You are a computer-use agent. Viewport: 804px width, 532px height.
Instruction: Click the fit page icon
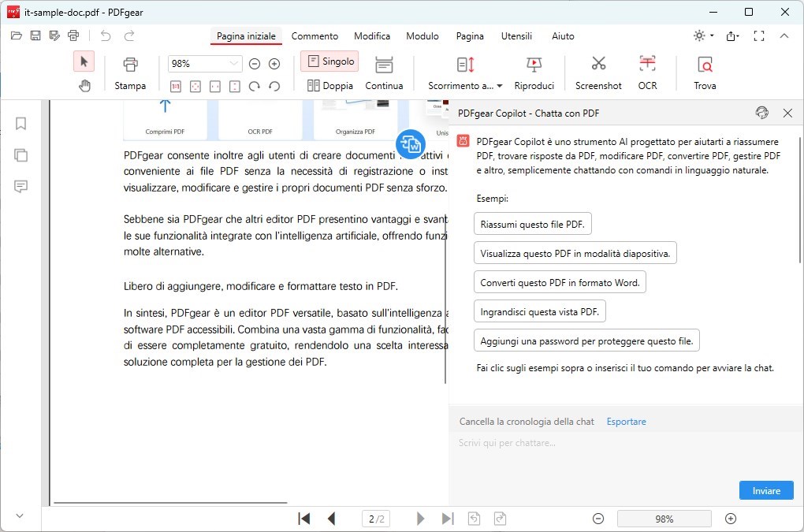(195, 86)
